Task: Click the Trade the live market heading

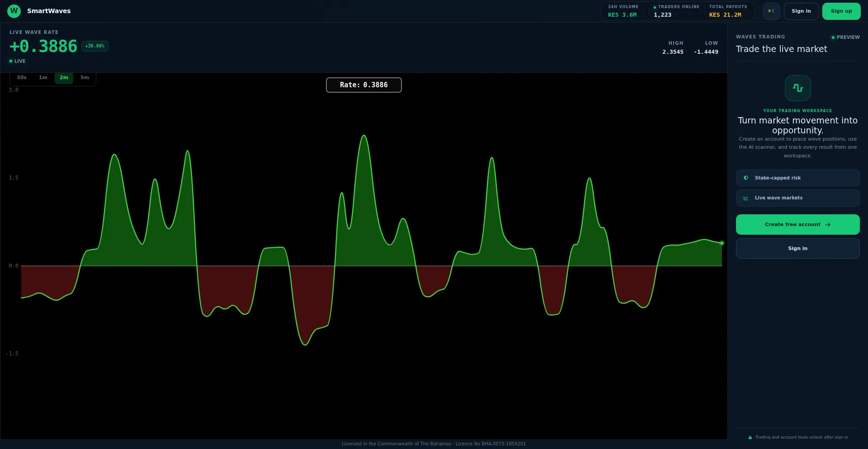Action: pos(781,49)
